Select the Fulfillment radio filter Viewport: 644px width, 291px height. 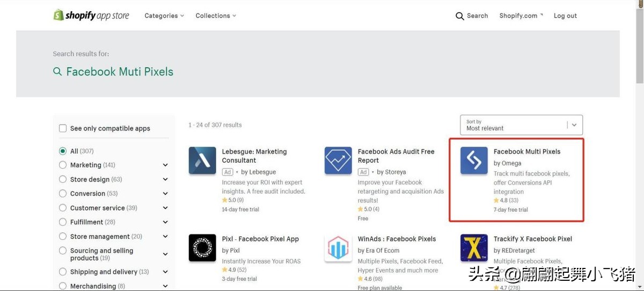click(x=63, y=222)
